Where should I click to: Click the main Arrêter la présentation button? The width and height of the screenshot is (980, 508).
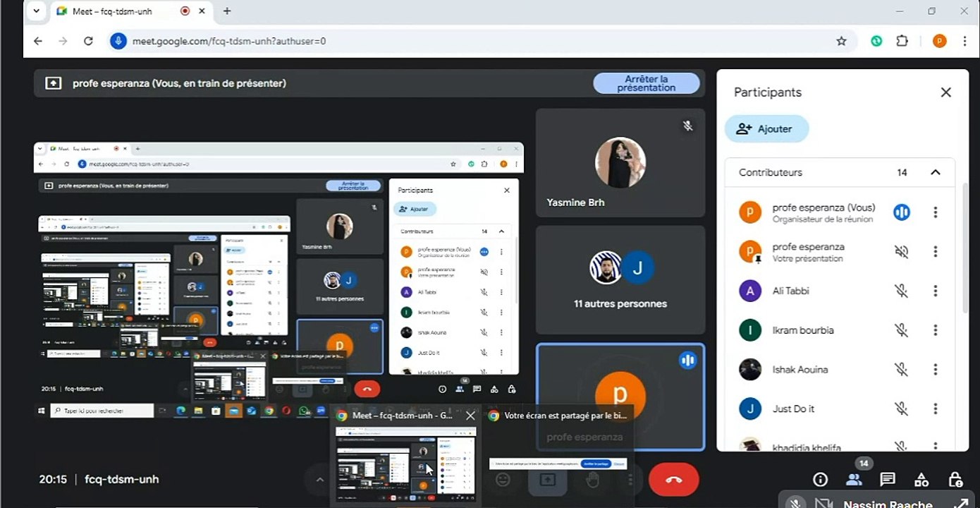click(x=647, y=83)
